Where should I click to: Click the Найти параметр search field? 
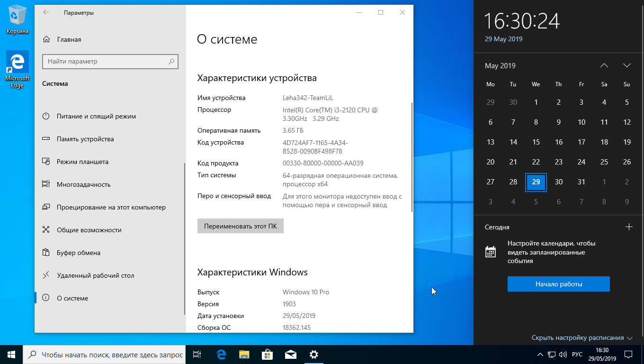(110, 62)
